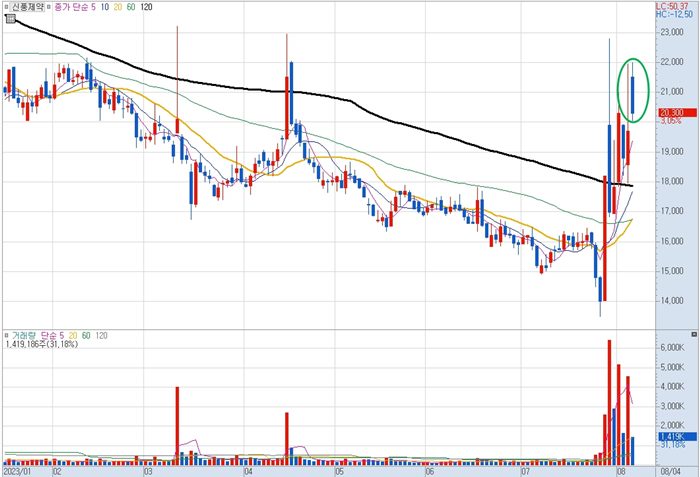This screenshot has width=700, height=477.
Task: Click the 2023/01 date axis label
Action: [18, 472]
